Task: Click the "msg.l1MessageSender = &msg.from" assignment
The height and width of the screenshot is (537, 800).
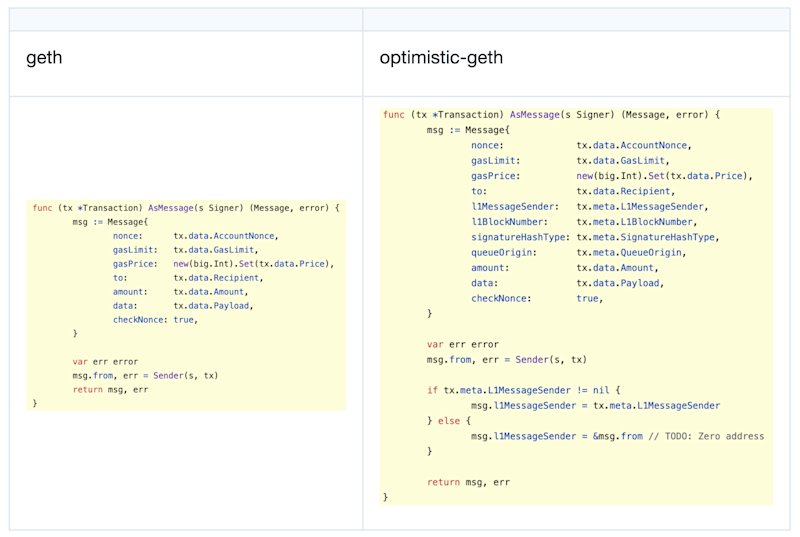Action: [557, 436]
